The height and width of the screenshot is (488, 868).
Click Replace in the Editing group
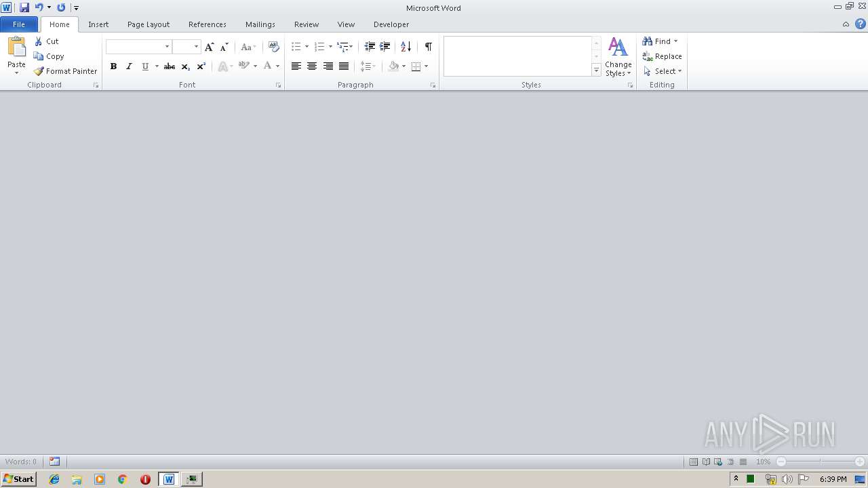pos(663,56)
